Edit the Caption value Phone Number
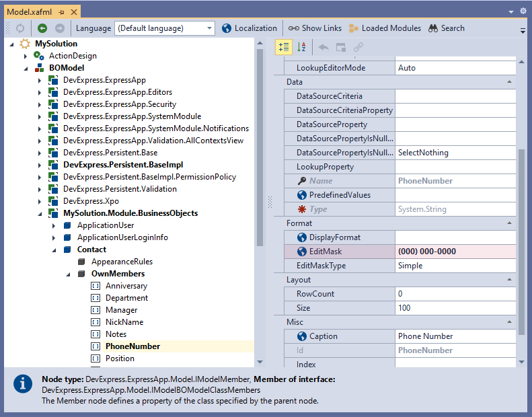Image resolution: width=532 pixels, height=417 pixels. (x=455, y=336)
